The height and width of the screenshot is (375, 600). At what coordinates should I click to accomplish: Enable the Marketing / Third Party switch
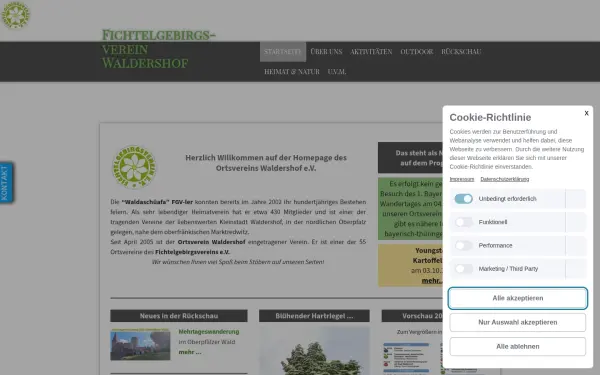(463, 269)
